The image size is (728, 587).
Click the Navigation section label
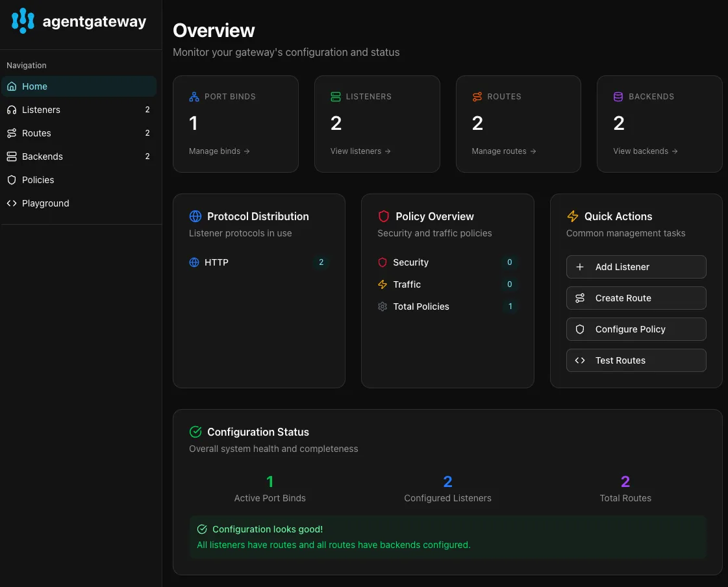tap(27, 66)
